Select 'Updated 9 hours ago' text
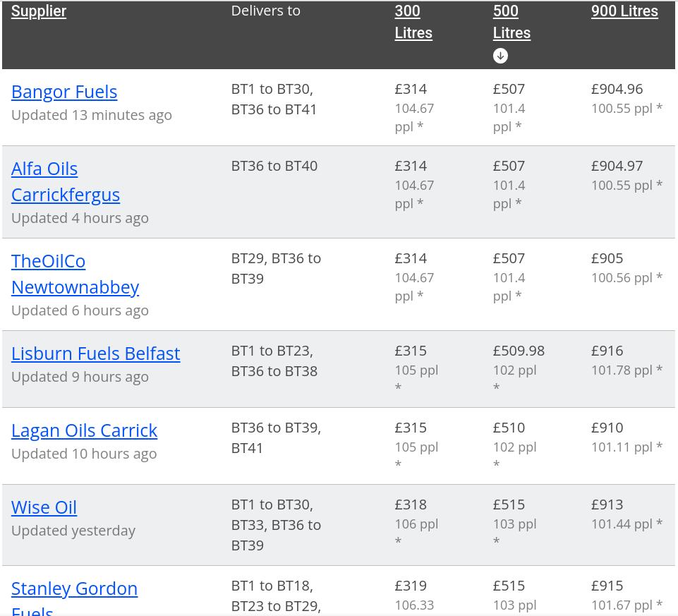This screenshot has width=678, height=616. tap(80, 378)
